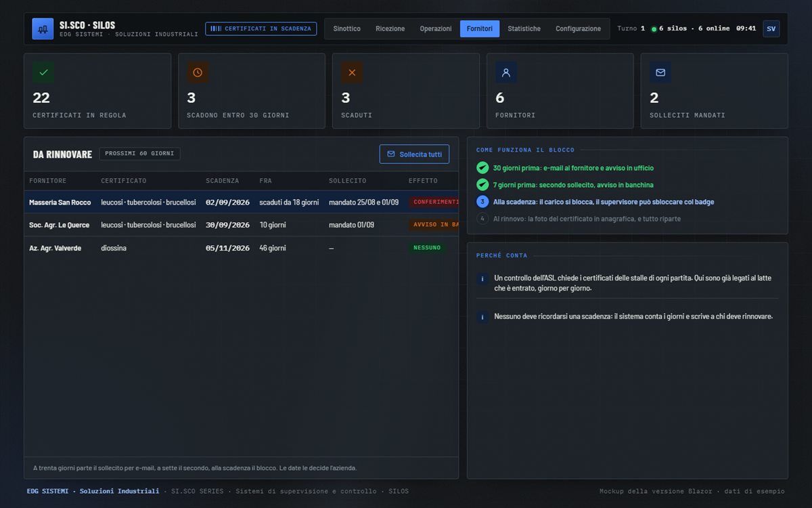This screenshot has width=812, height=508.
Task: Click the check icon beside 7 giorni prima
Action: [x=482, y=185]
